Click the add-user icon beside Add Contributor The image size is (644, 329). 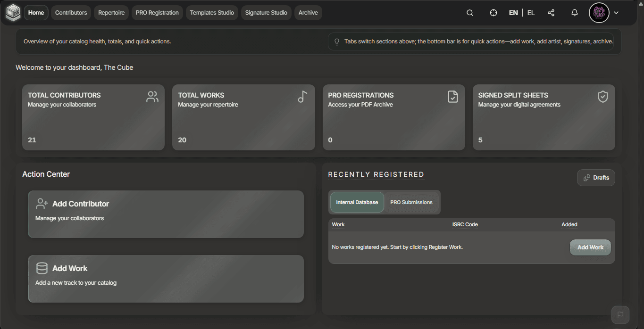[42, 204]
